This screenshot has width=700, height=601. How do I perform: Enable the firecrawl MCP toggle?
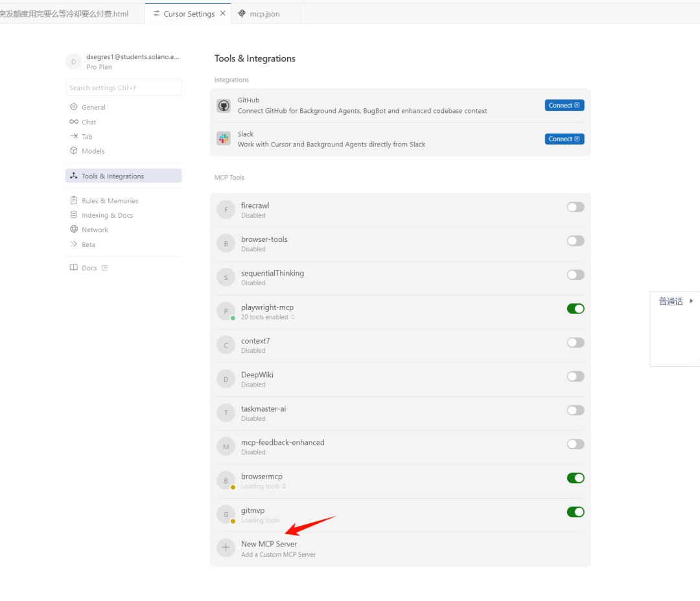pyautogui.click(x=576, y=207)
